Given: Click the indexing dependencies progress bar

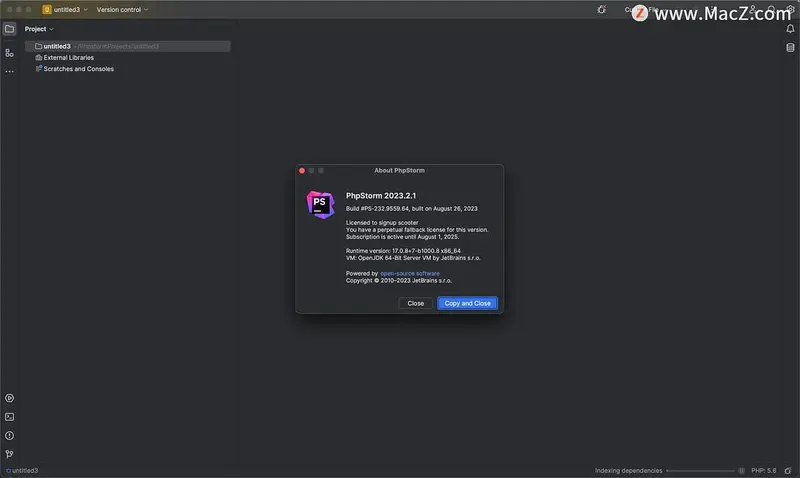Looking at the screenshot, I should coord(701,470).
